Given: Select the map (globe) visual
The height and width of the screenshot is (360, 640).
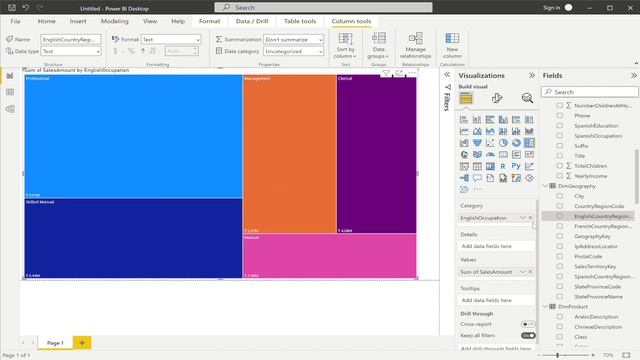Looking at the screenshot, I should (x=464, y=155).
